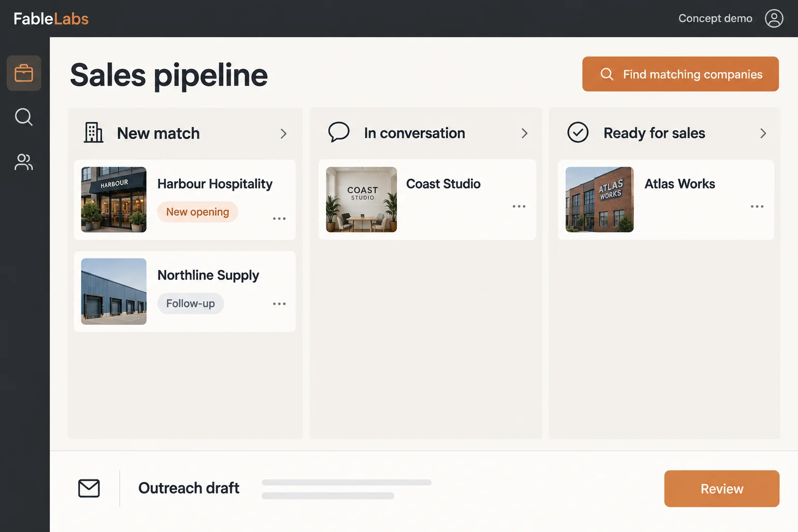
Task: Click the Harbour Hospitality company name
Action: pyautogui.click(x=215, y=184)
